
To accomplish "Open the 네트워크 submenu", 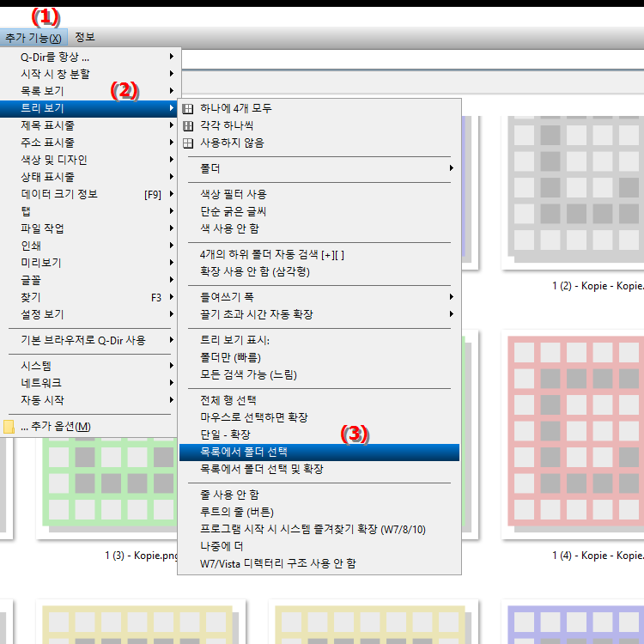I will click(88, 383).
